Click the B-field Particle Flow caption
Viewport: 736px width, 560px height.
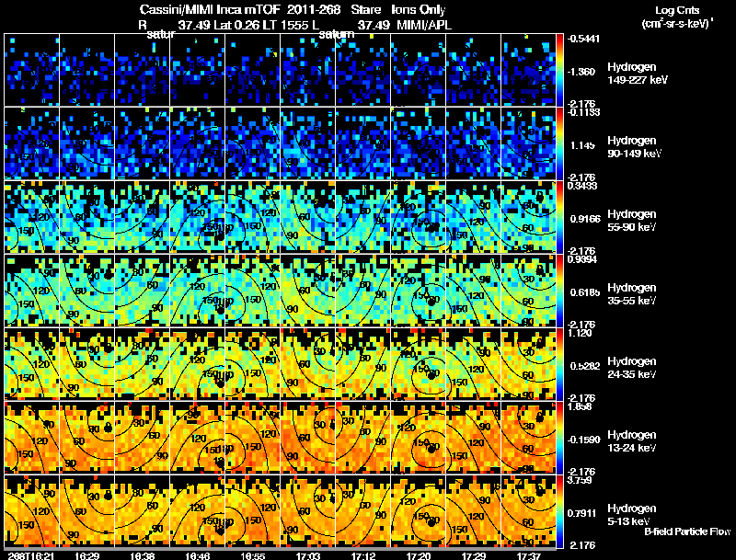click(687, 531)
